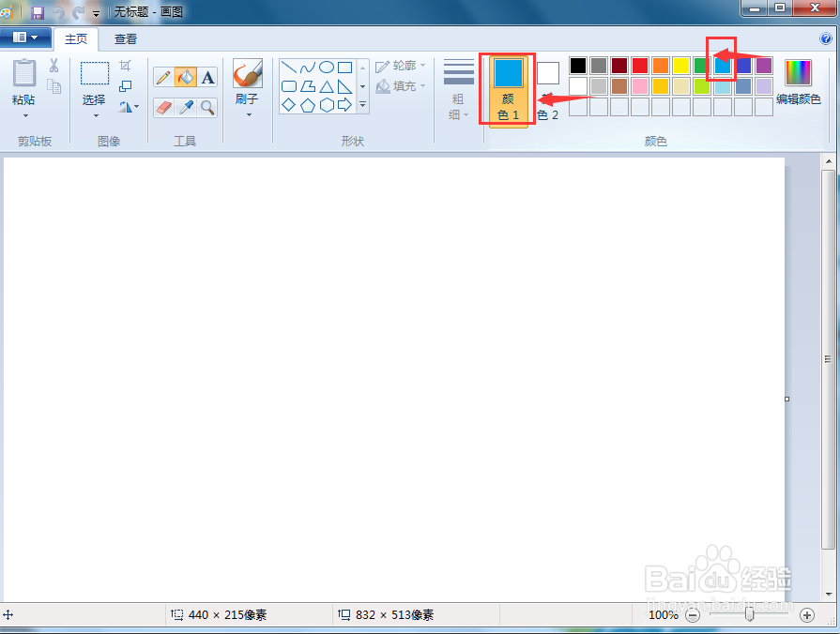This screenshot has height=634, width=840.
Task: Switch to the 查看 tab
Action: [x=126, y=39]
